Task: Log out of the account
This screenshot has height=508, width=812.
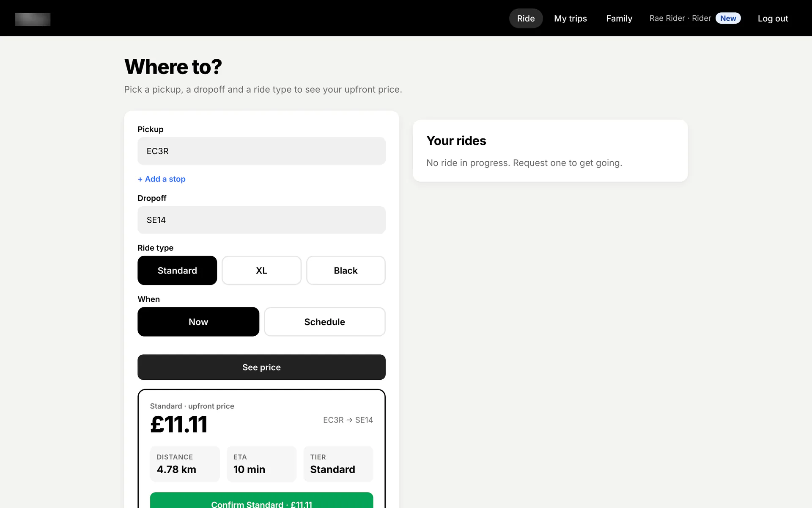Action: pyautogui.click(x=773, y=18)
